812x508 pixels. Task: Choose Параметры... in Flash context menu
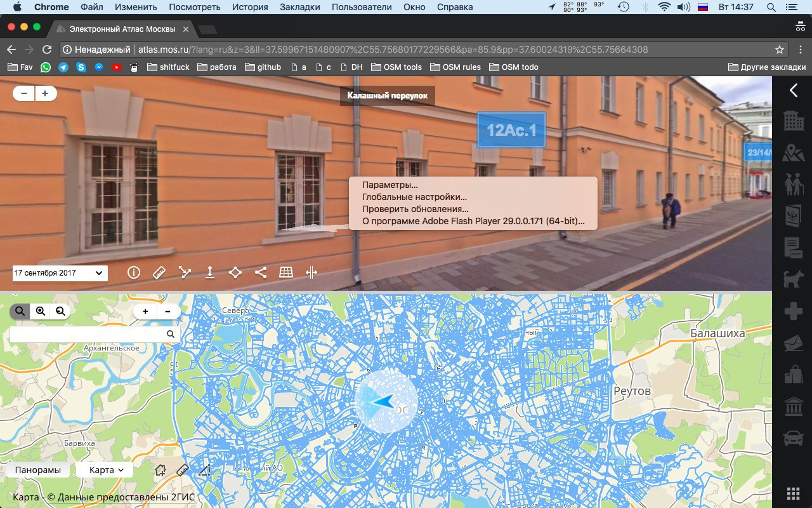(473, 185)
